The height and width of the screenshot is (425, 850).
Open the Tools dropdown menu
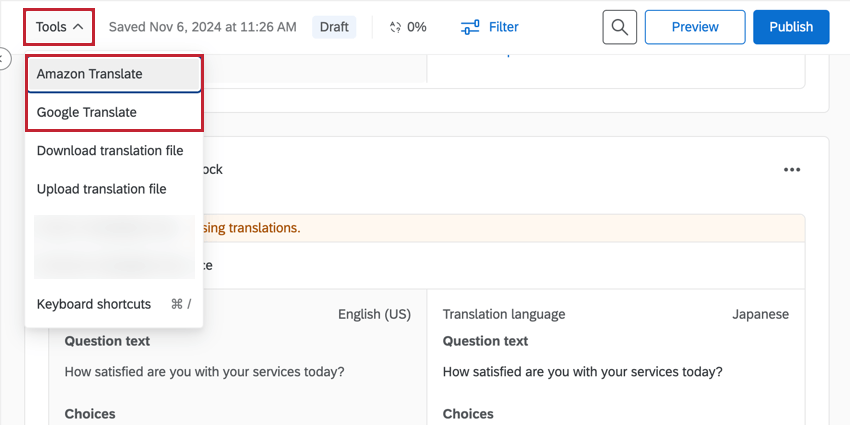tap(59, 27)
